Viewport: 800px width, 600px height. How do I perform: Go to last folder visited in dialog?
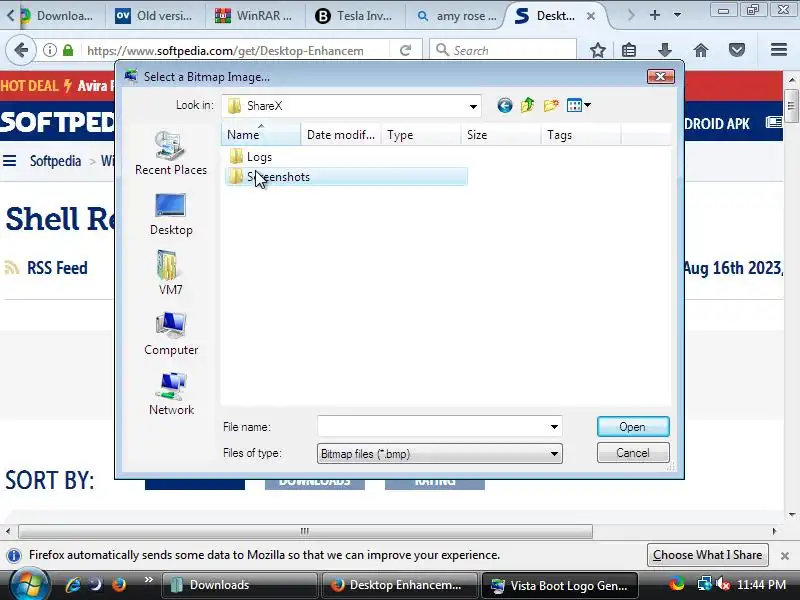[x=505, y=106]
